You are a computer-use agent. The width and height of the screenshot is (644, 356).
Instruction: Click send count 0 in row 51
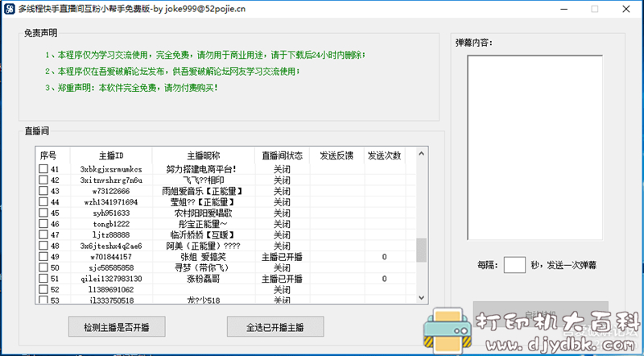click(x=385, y=279)
